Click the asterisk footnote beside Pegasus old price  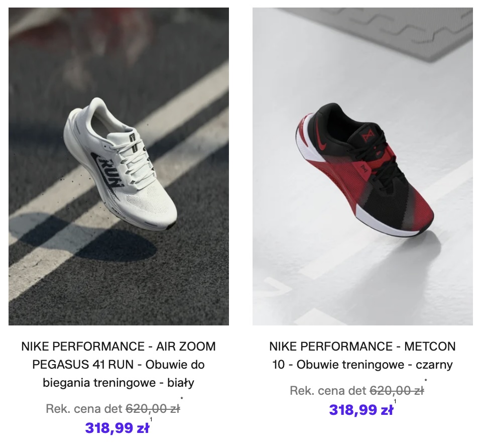tap(182, 400)
